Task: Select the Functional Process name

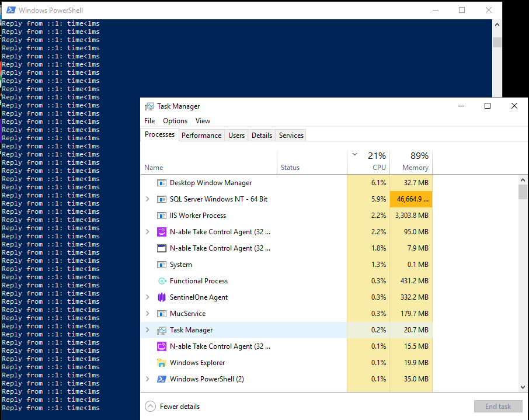Action: pos(199,281)
